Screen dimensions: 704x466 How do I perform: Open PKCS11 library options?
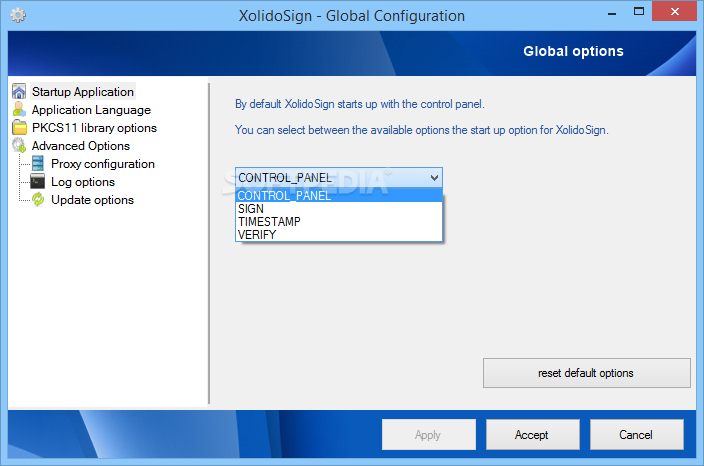[94, 128]
